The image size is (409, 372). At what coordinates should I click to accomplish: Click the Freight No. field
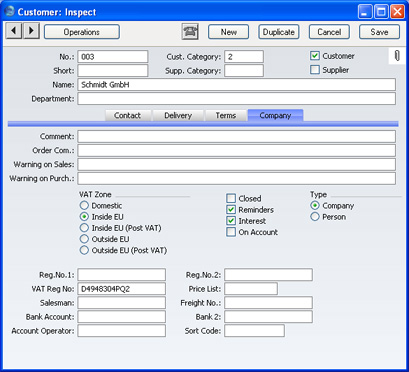[x=268, y=303]
